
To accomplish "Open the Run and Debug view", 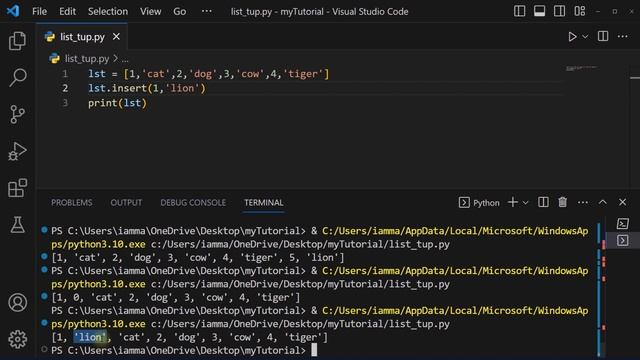I will tap(18, 151).
